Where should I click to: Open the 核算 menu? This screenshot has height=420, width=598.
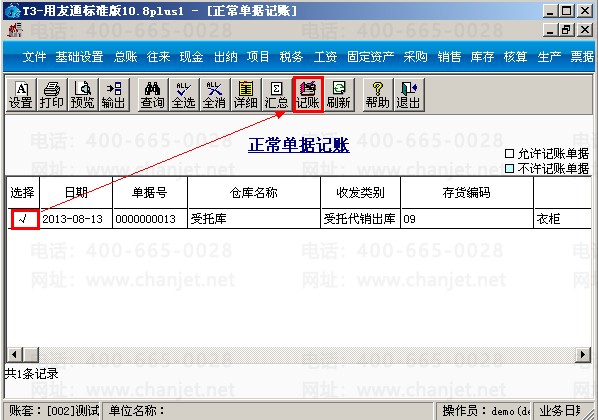(x=516, y=57)
